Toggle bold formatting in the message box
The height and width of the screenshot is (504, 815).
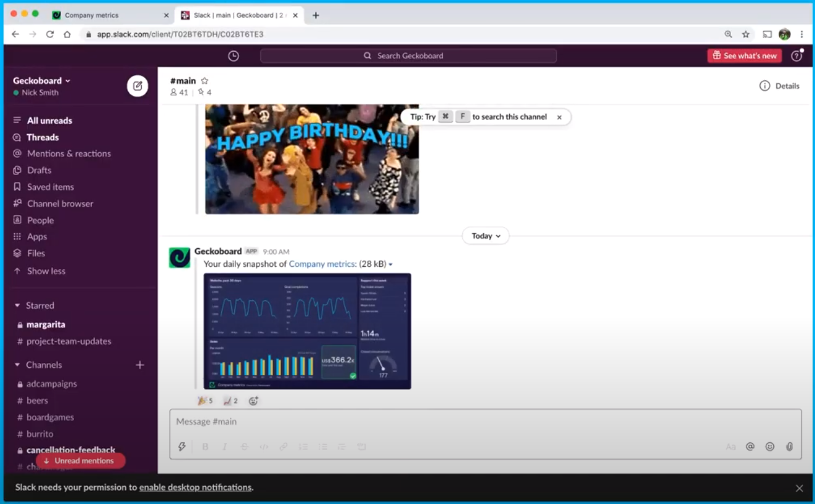point(205,446)
